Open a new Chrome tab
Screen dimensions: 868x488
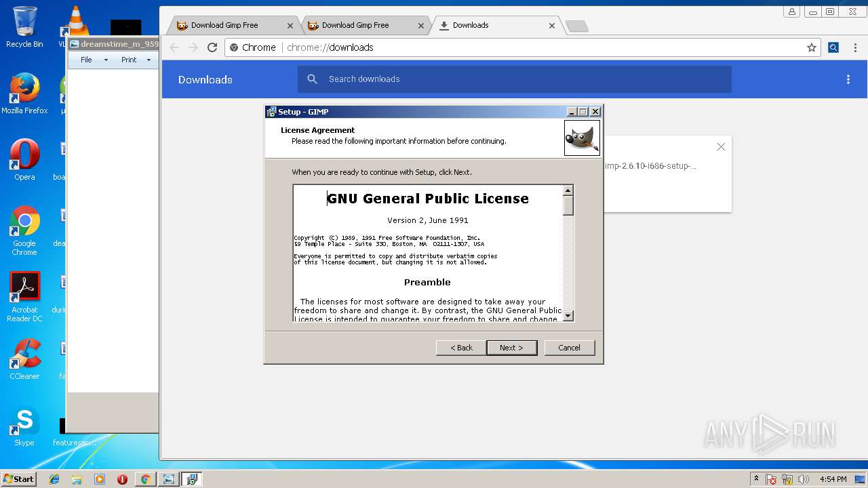(577, 26)
